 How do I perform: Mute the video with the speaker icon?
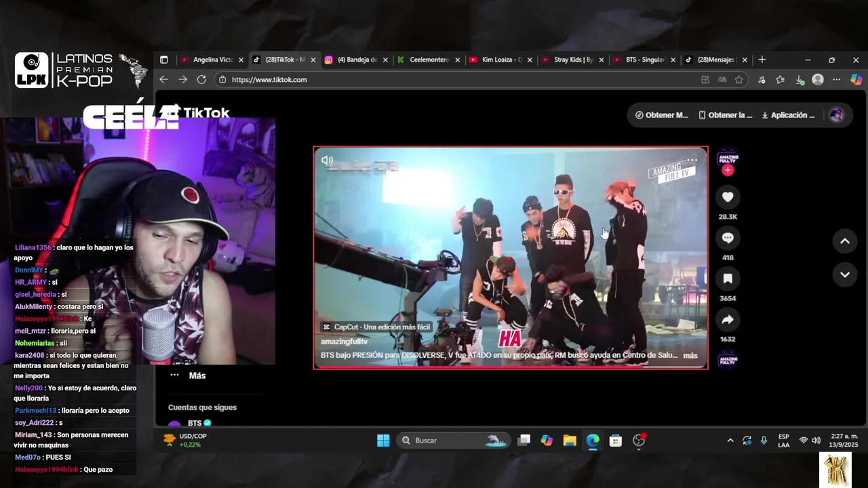pos(327,160)
